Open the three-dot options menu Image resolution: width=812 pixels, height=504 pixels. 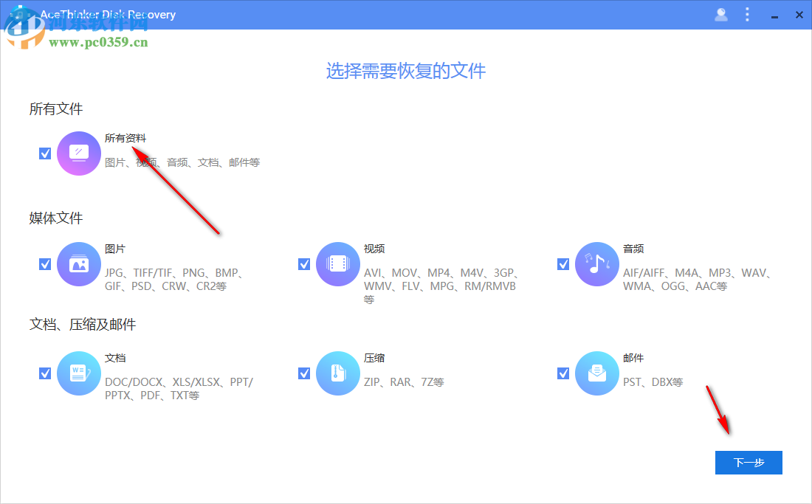[748, 14]
